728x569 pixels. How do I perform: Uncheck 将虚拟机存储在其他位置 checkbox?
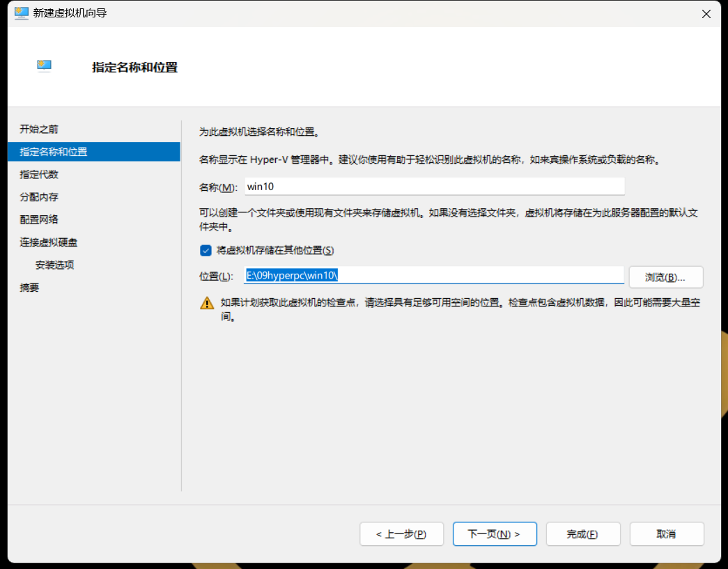pyautogui.click(x=206, y=251)
